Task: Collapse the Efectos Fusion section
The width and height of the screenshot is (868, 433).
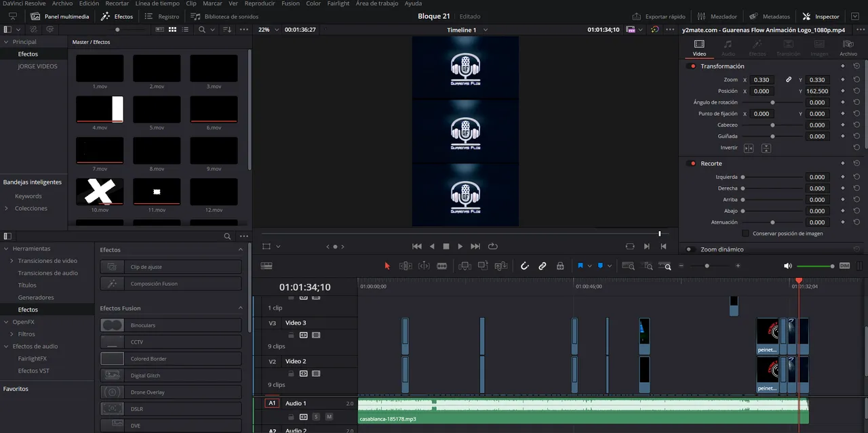Action: pos(240,308)
